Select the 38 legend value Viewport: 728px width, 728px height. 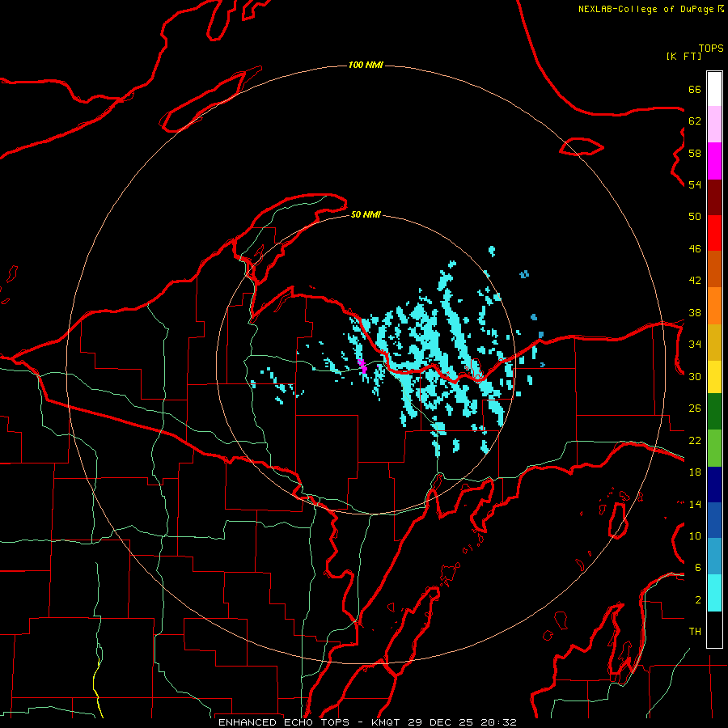(x=695, y=312)
